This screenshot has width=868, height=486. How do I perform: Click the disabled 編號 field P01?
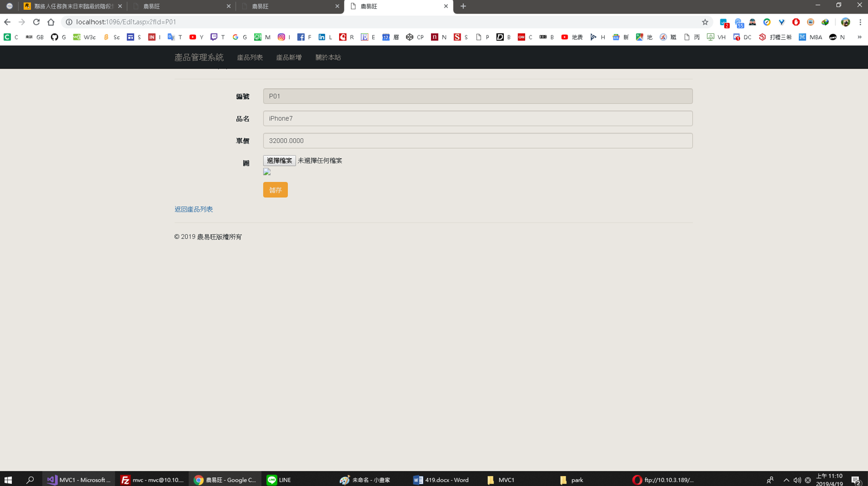point(478,96)
